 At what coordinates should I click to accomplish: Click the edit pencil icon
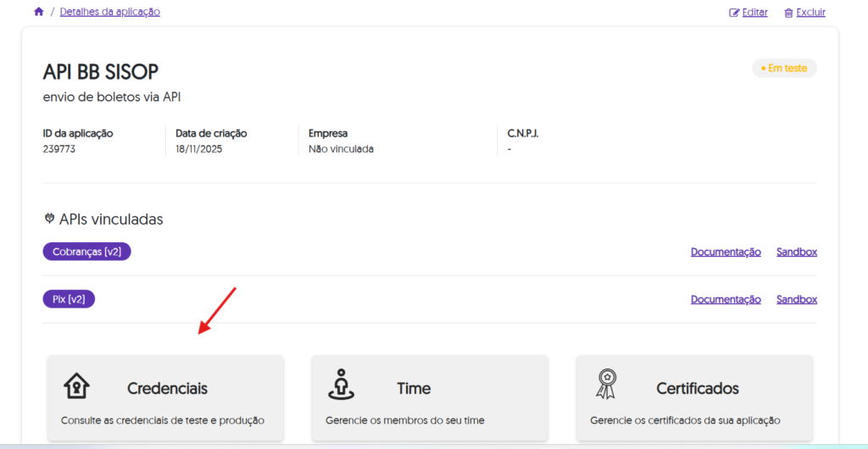[734, 13]
